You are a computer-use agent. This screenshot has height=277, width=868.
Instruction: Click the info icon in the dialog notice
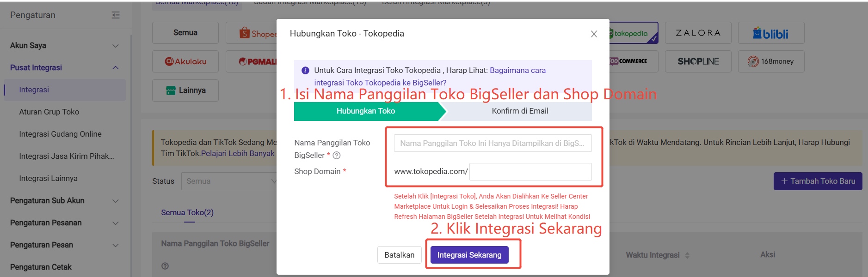305,71
